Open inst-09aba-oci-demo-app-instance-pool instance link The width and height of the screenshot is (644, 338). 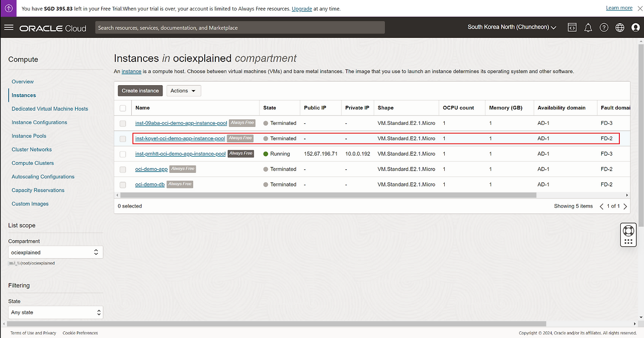click(x=181, y=123)
